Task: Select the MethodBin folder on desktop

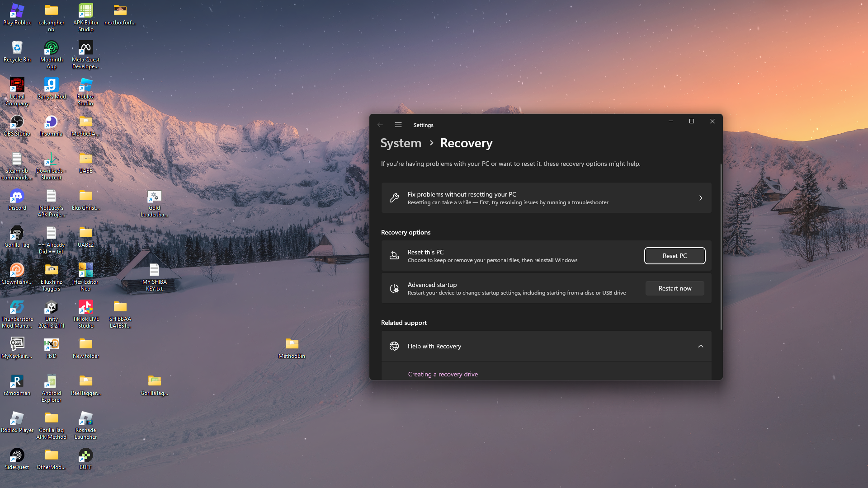Action: click(292, 345)
